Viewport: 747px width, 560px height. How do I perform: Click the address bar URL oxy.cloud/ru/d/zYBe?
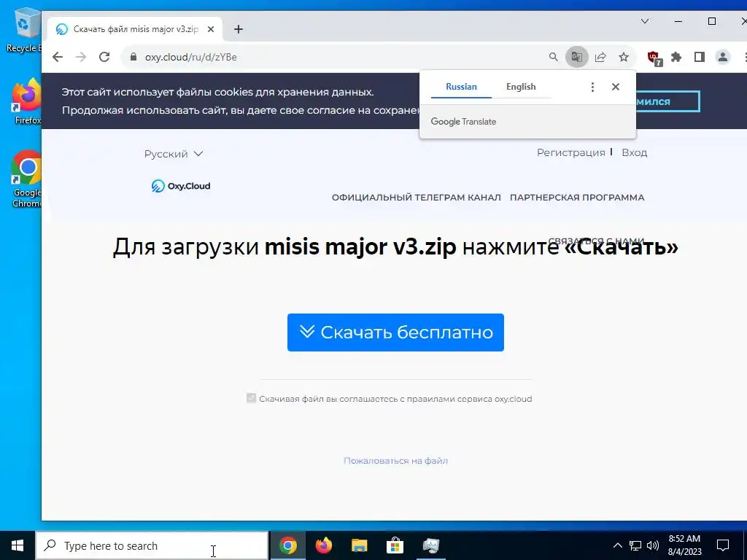(x=190, y=57)
